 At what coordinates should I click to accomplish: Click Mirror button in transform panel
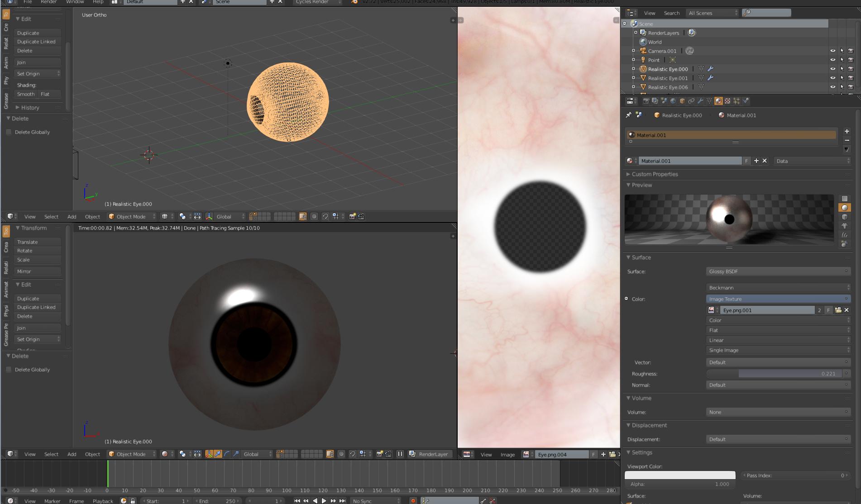point(38,271)
